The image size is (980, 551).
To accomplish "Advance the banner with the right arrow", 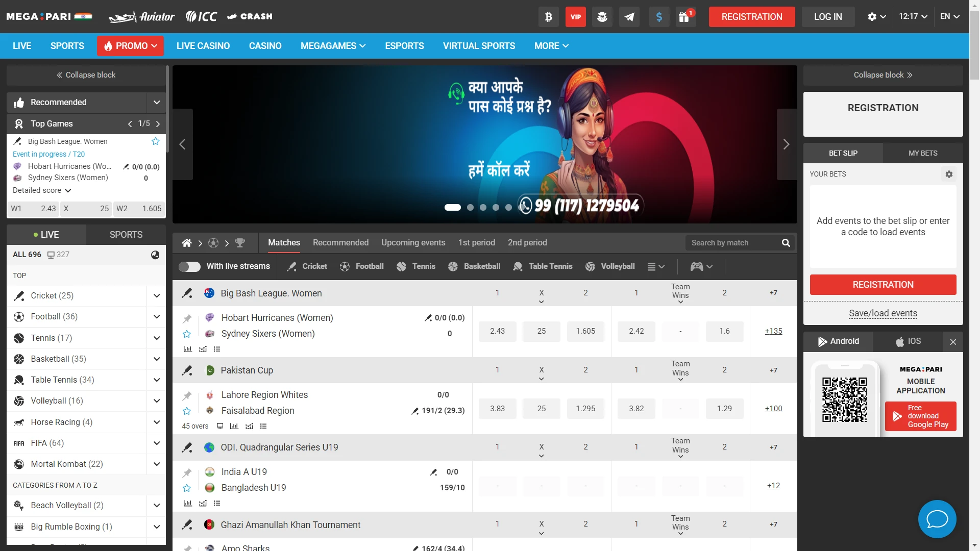I will (787, 144).
